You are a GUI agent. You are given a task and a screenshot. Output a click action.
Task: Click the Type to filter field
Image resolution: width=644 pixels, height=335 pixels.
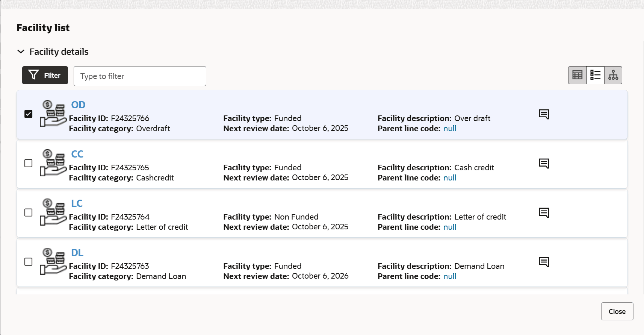click(x=140, y=76)
